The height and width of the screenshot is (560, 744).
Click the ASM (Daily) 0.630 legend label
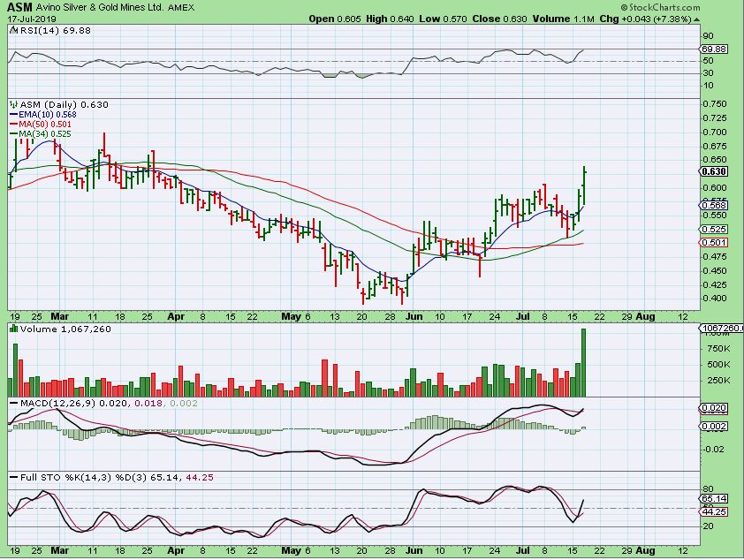[64, 104]
